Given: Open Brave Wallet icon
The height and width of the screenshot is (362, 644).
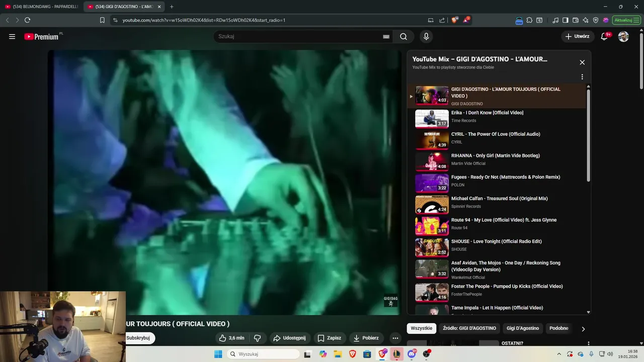Looking at the screenshot, I should point(576,20).
